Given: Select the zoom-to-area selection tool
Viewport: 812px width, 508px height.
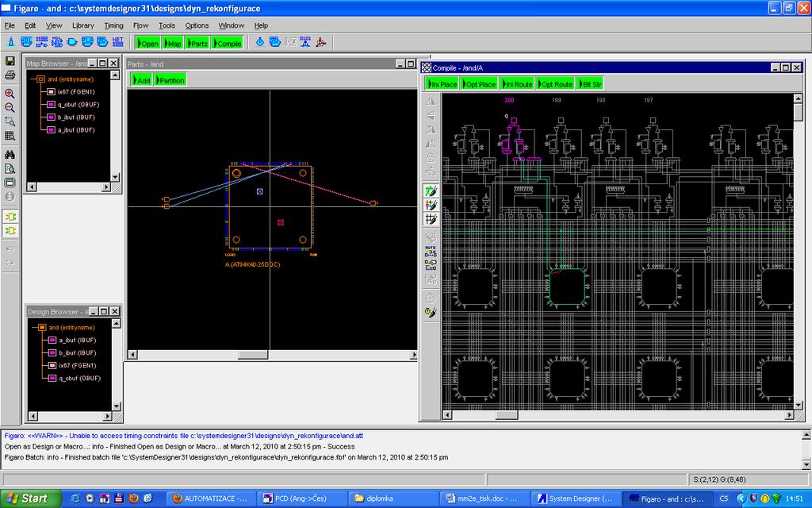Looking at the screenshot, I should click(x=10, y=121).
